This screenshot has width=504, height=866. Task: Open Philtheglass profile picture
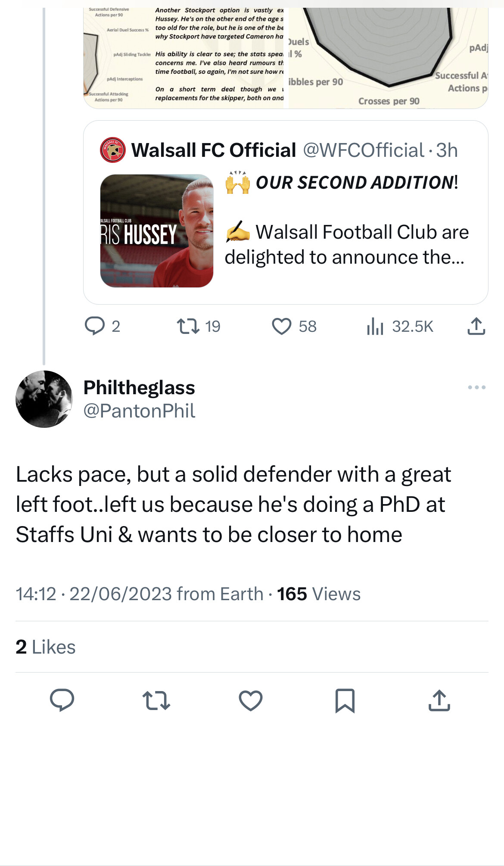click(x=44, y=399)
